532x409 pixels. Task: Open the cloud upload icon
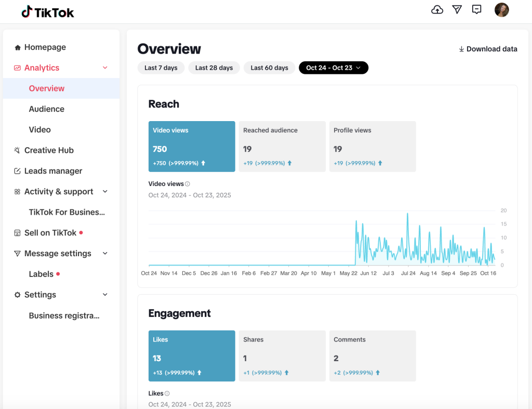437,9
